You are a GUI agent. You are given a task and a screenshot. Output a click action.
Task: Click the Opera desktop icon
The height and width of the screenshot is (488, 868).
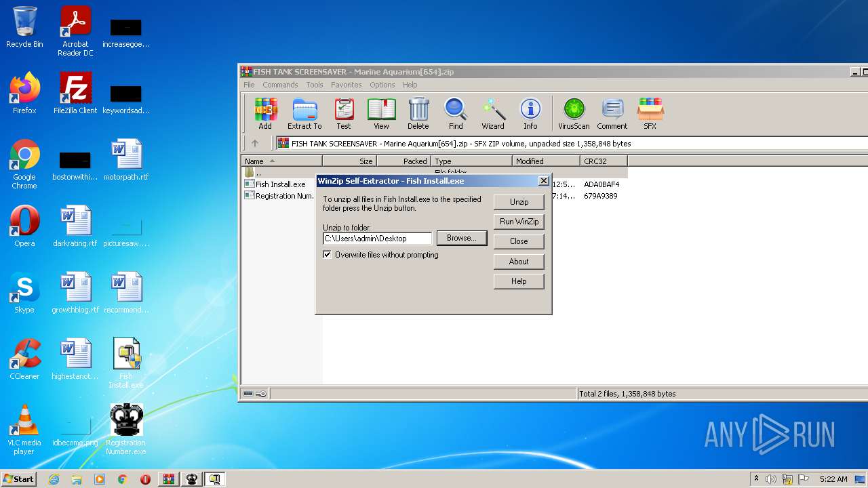click(24, 227)
